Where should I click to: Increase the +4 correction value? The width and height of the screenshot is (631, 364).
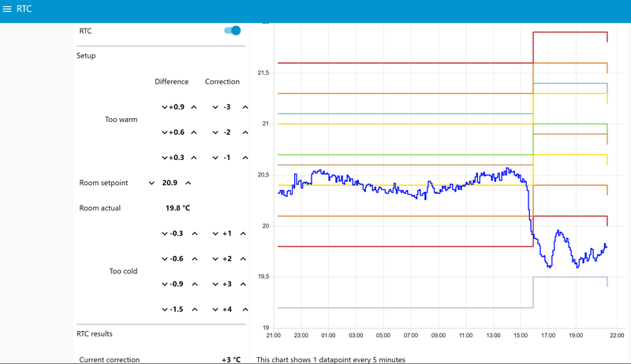coord(245,310)
